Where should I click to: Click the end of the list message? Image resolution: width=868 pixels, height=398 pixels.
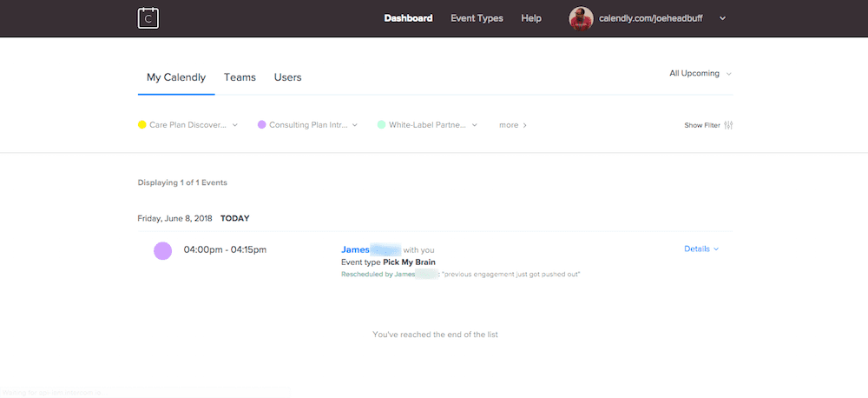coord(435,335)
